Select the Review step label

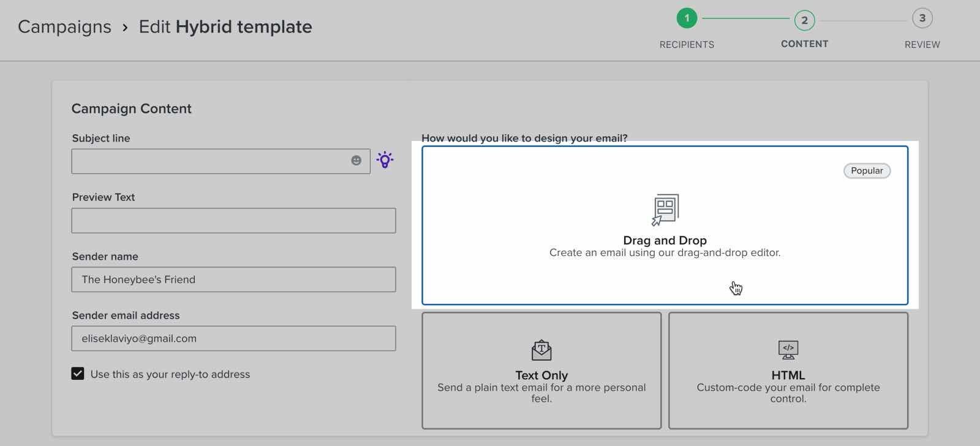tap(922, 45)
